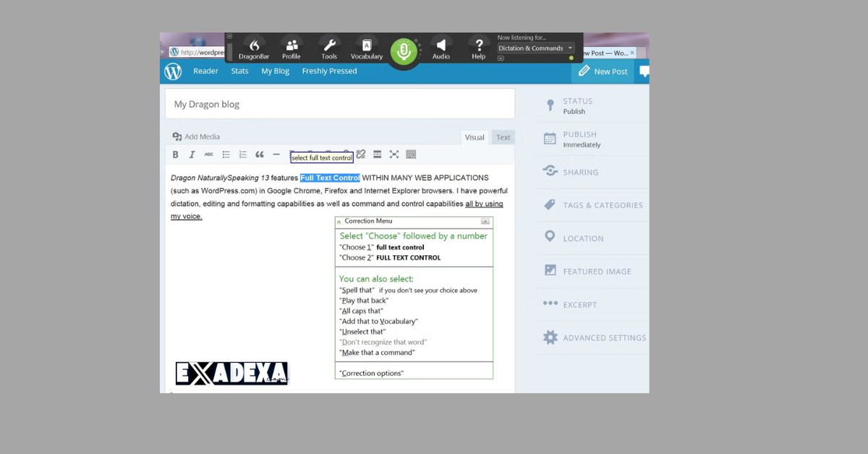Switch to the Text editing tab
This screenshot has width=868, height=454.
point(503,137)
